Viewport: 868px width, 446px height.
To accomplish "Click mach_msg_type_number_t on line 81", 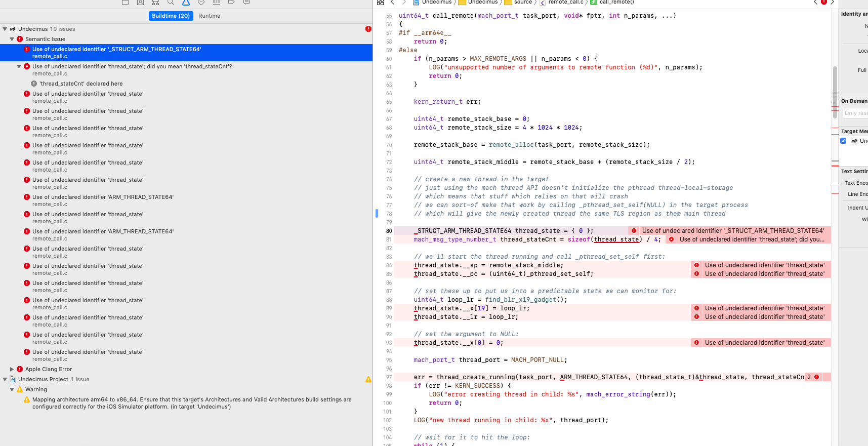I will (x=455, y=239).
